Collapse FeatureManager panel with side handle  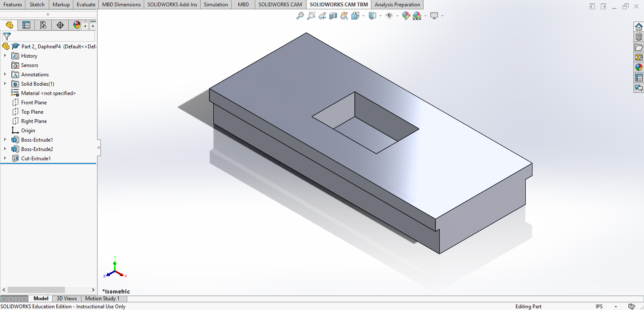(99, 148)
